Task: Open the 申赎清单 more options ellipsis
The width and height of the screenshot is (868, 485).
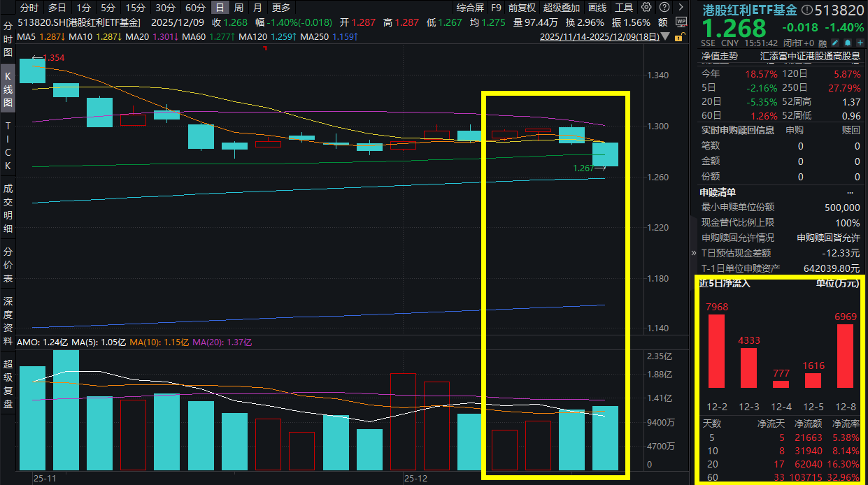Action: click(850, 192)
